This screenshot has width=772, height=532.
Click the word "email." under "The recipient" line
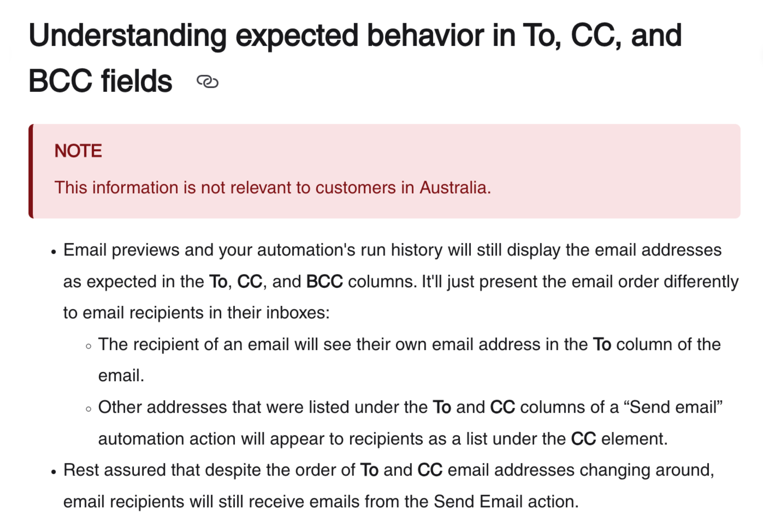tap(121, 376)
